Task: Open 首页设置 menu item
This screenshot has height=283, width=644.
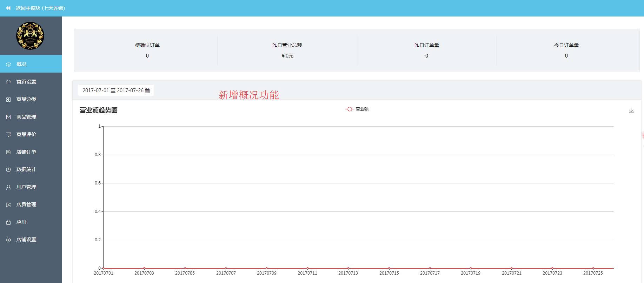Action: coord(31,81)
